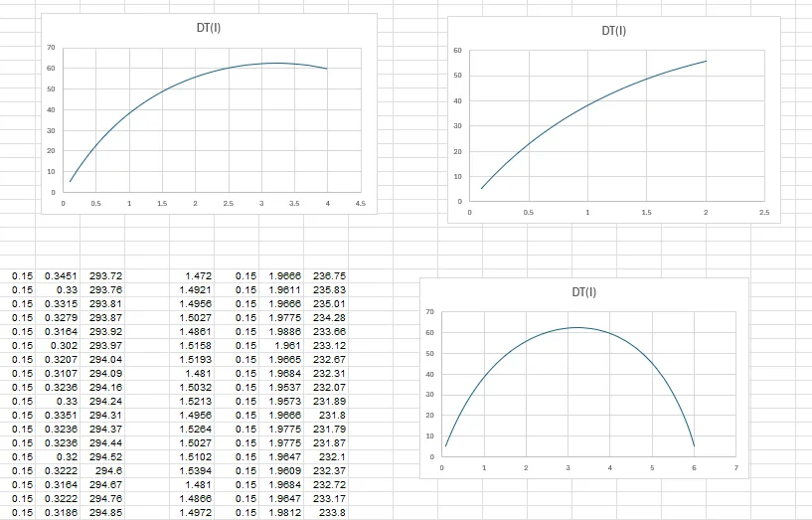
Task: Click the 233.17 value
Action: pos(326,499)
